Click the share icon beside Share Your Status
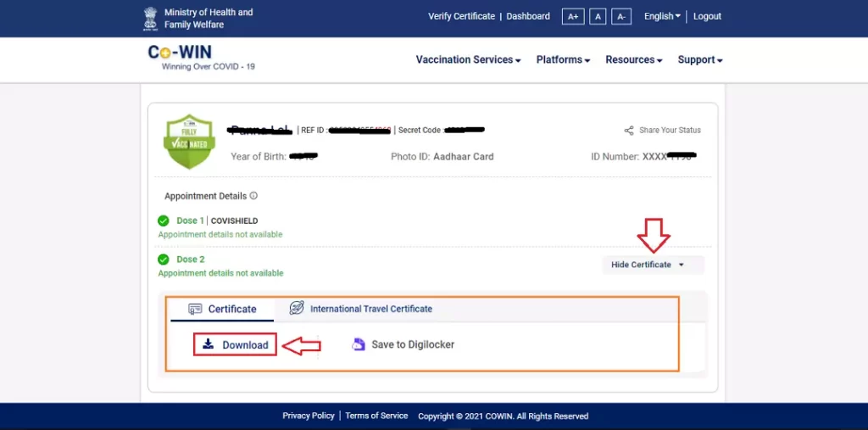The image size is (868, 430). click(629, 131)
